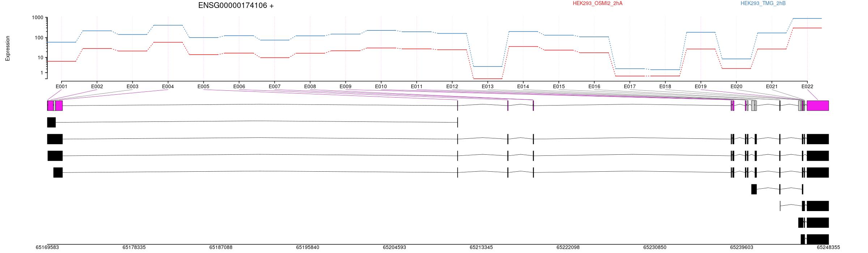Viewport: 868px width, 253px height.
Task: Click exon label E008
Action: [x=310, y=86]
